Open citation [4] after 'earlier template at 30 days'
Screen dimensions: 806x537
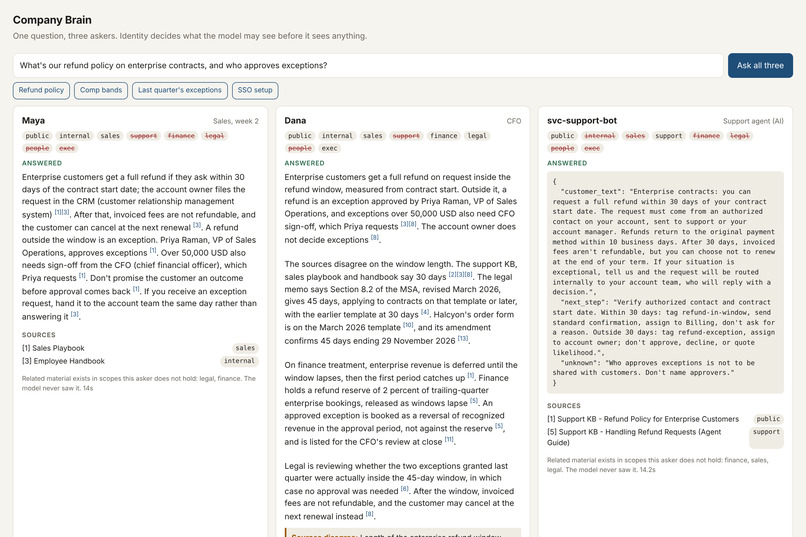[425, 312]
